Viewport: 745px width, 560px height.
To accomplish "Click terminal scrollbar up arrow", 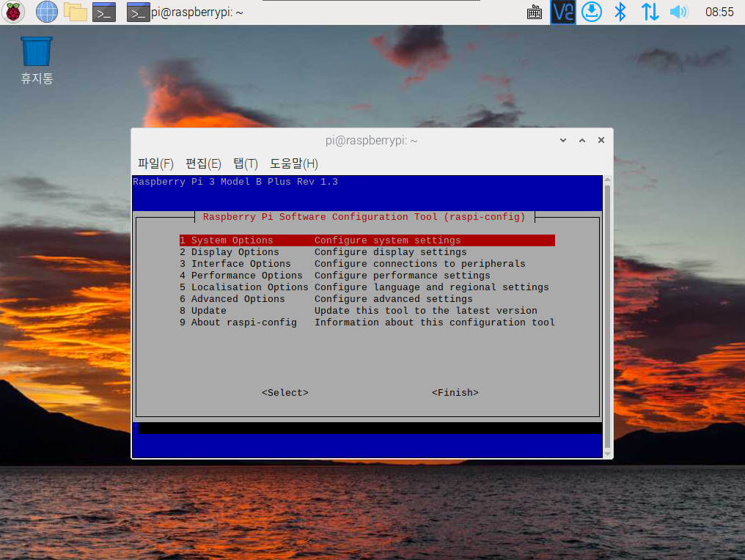I will coord(607,180).
